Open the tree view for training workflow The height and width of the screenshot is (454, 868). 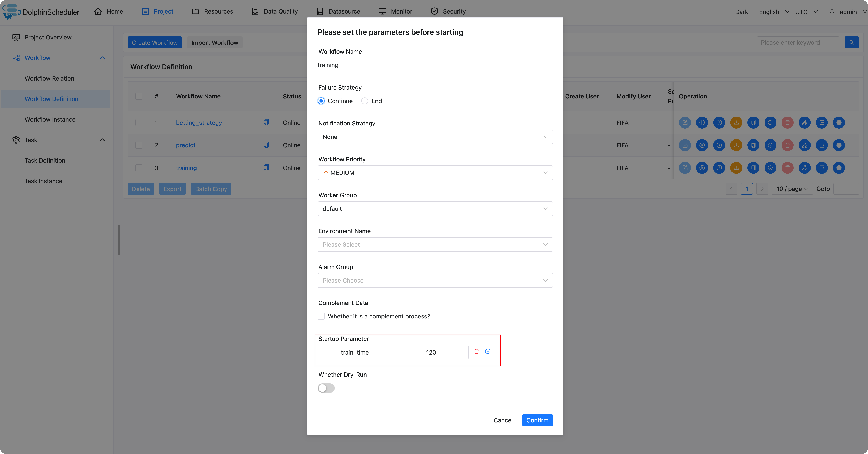coord(805,168)
